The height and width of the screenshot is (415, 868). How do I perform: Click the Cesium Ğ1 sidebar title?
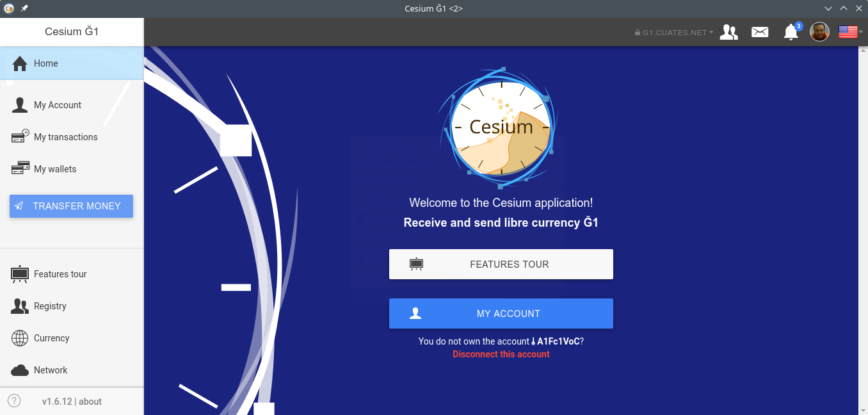(x=72, y=31)
